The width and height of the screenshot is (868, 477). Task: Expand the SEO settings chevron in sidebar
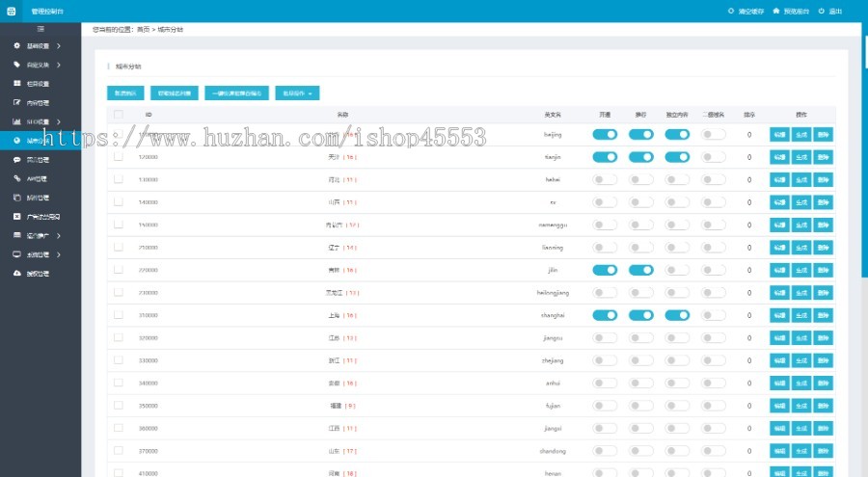point(59,121)
